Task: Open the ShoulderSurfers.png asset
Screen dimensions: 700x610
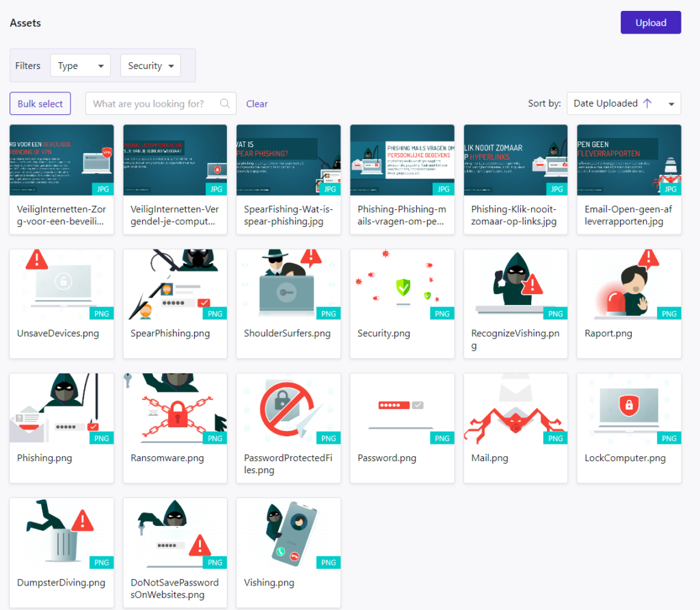Action: coord(288,284)
